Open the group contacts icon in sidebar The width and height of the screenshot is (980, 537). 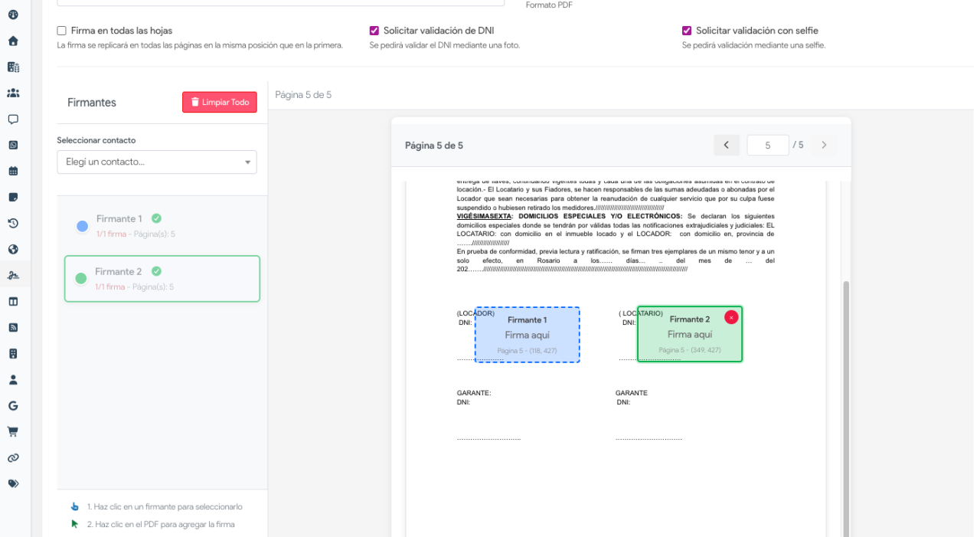click(13, 93)
